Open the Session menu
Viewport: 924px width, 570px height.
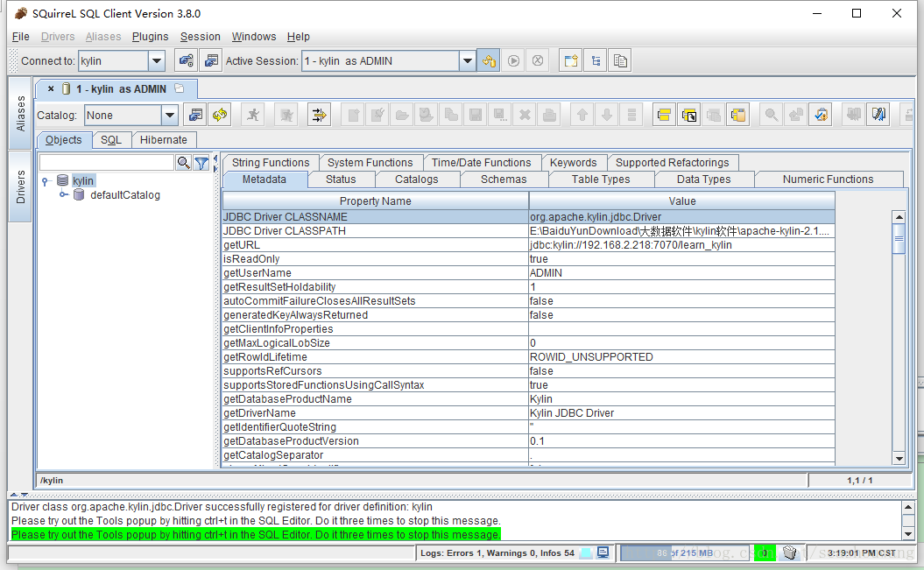point(201,37)
